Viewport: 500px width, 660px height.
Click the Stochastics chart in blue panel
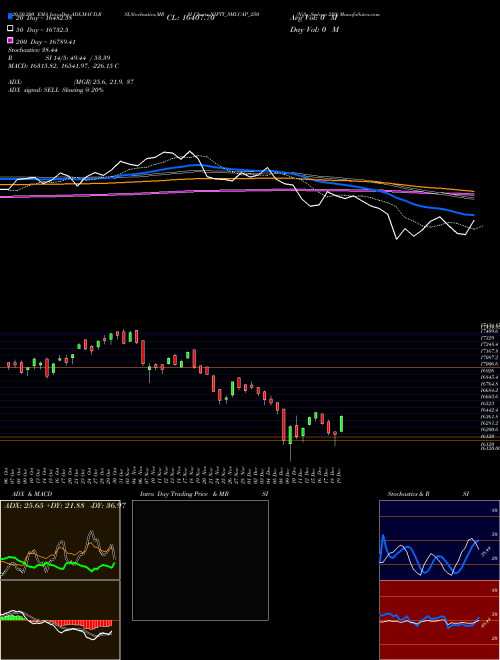439,540
